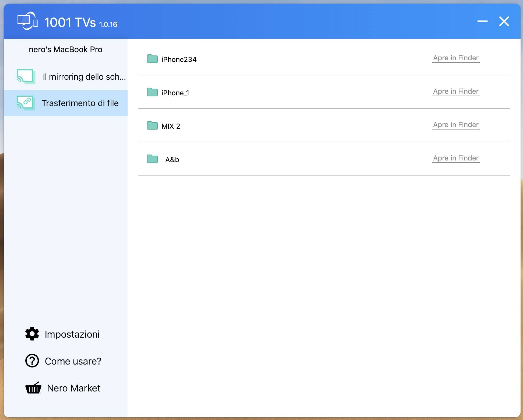Click the Impostazioni gear icon
The width and height of the screenshot is (523, 420).
(32, 334)
